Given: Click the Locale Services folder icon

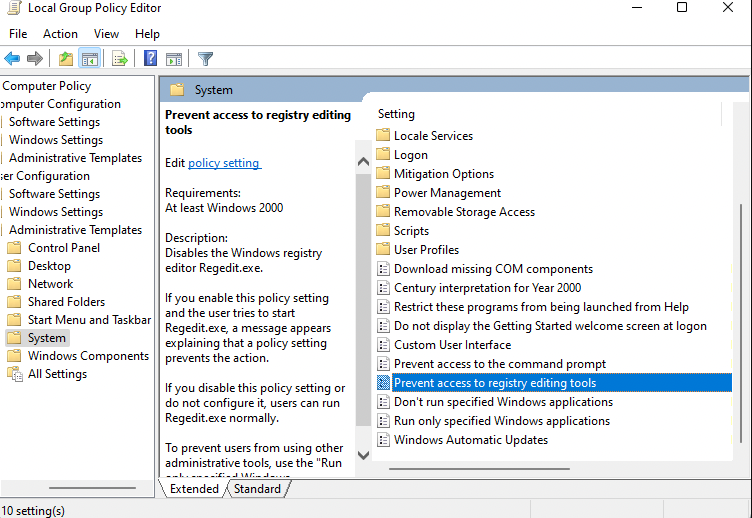Looking at the screenshot, I should 383,135.
